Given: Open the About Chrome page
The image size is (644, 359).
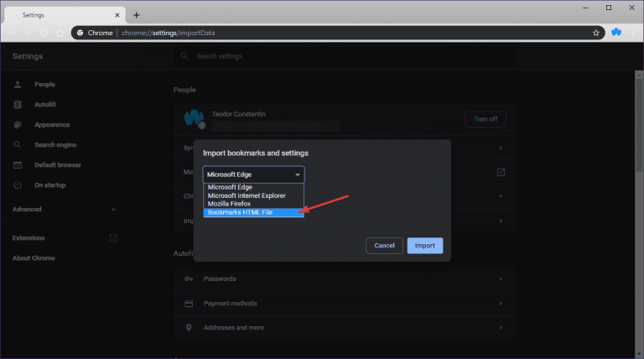Looking at the screenshot, I should pos(34,258).
